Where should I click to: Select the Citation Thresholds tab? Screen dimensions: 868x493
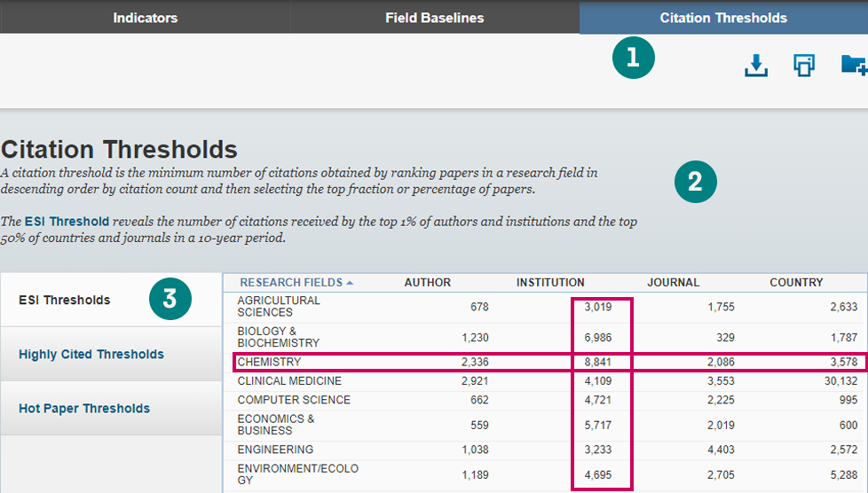tap(723, 18)
